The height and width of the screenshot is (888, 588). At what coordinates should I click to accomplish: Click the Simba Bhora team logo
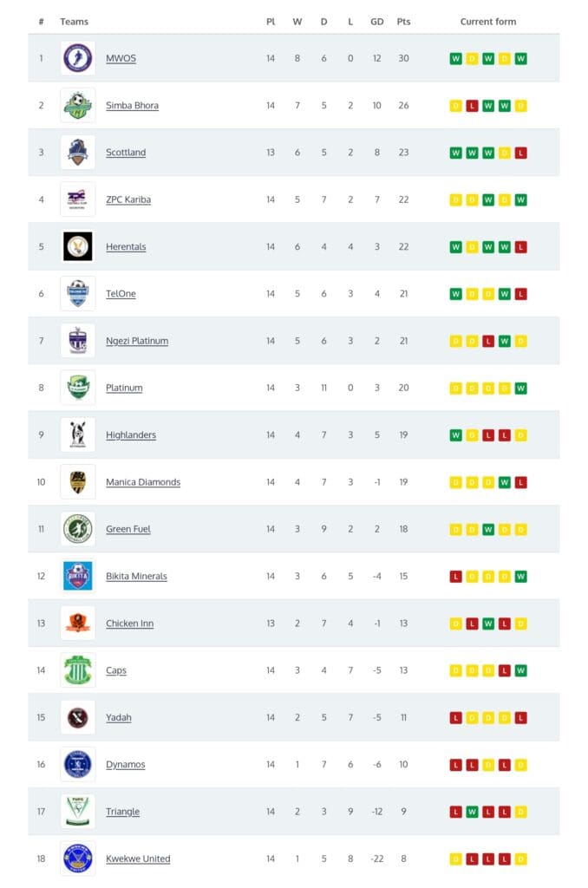tap(77, 105)
